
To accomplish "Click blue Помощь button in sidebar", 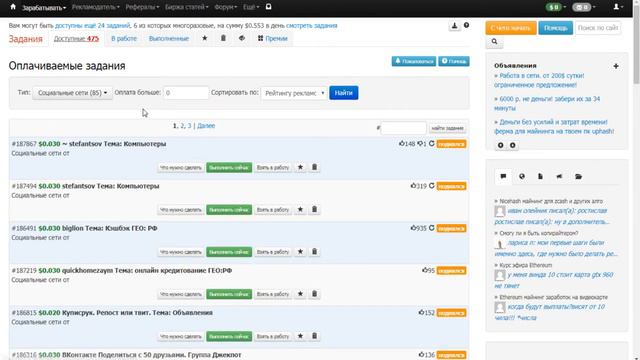I will pos(556,28).
